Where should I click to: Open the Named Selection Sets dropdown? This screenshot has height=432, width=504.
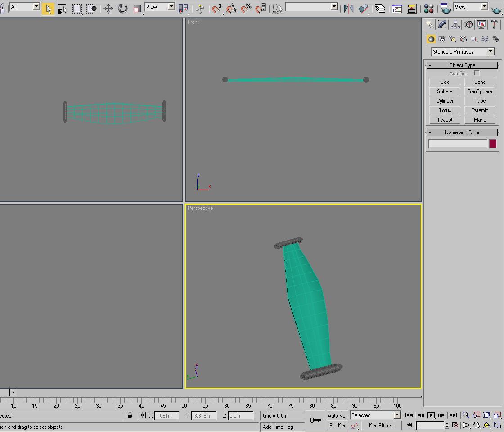tap(334, 6)
